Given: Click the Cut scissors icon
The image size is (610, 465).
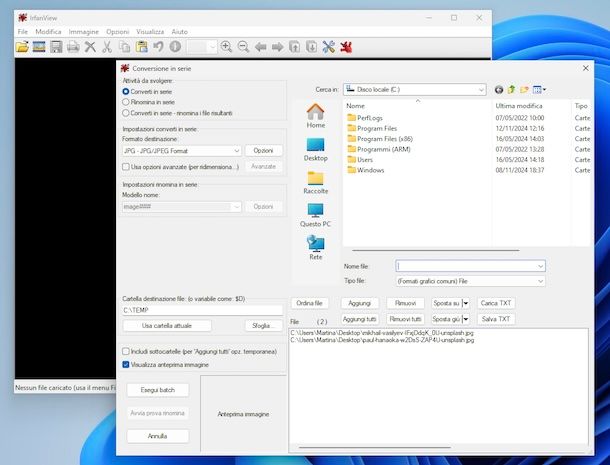Looking at the screenshot, I should coord(107,47).
